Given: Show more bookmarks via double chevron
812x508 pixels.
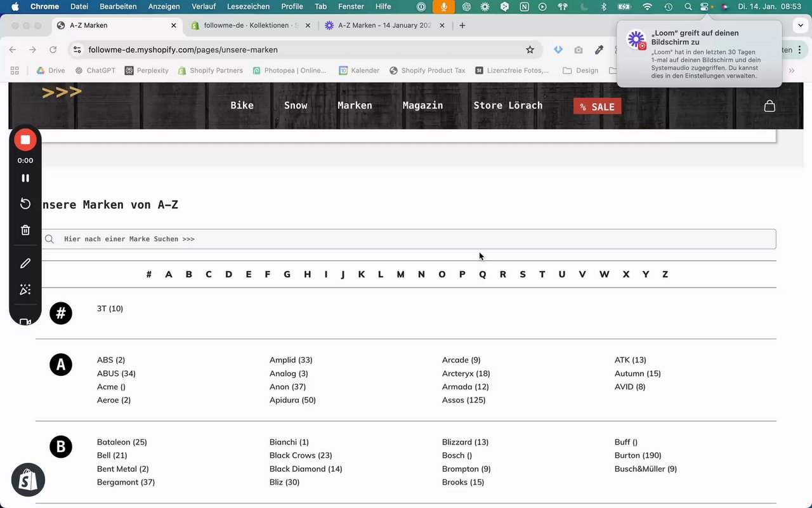Looking at the screenshot, I should (792, 70).
